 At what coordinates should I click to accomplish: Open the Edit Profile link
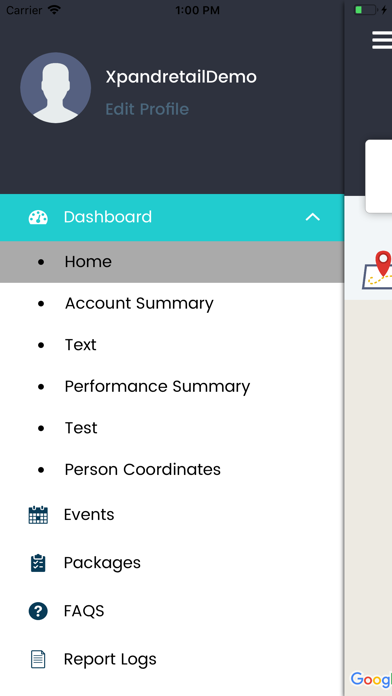click(x=147, y=109)
